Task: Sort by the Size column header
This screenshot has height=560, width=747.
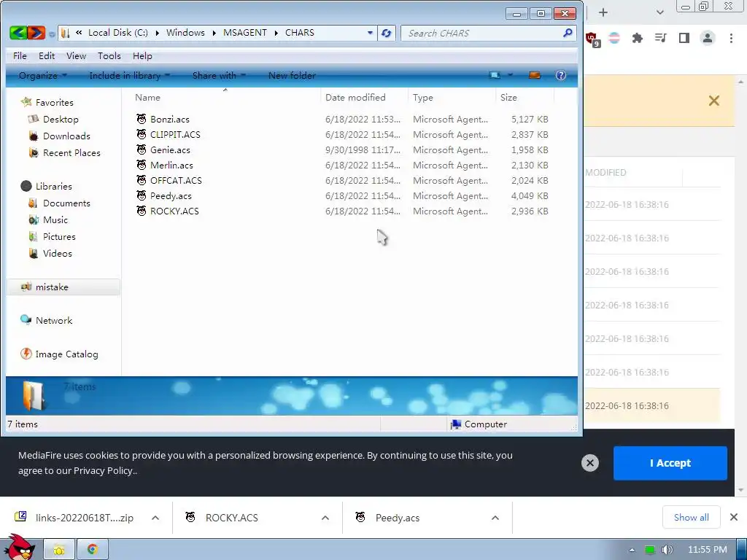Action: (508, 97)
